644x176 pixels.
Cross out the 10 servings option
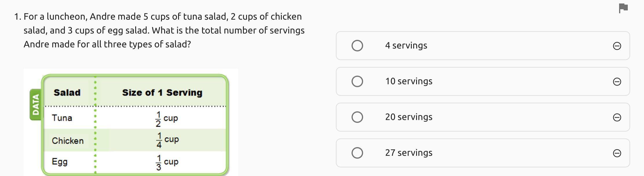pyautogui.click(x=617, y=82)
